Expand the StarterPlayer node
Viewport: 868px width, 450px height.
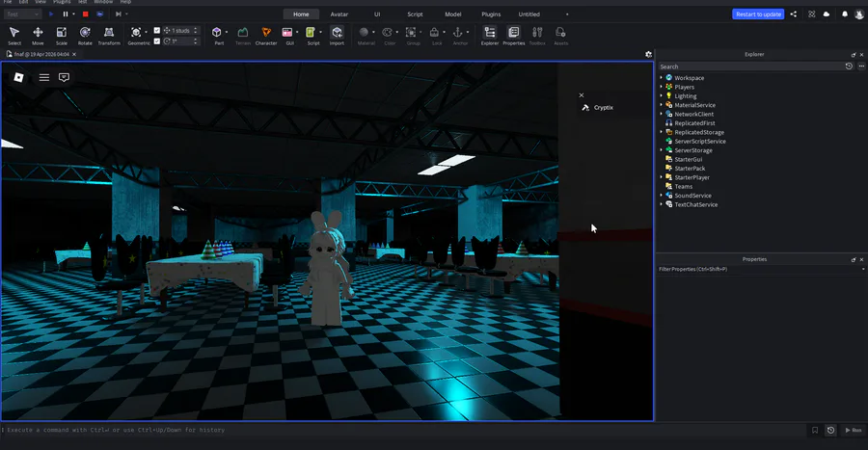661,177
